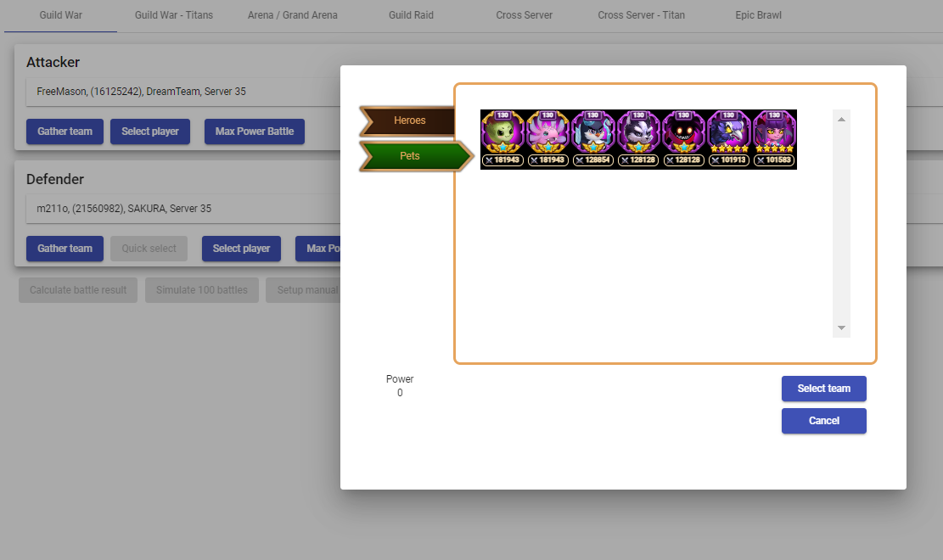Select the green dragon pet with power 181943
This screenshot has height=560, width=943.
(502, 139)
